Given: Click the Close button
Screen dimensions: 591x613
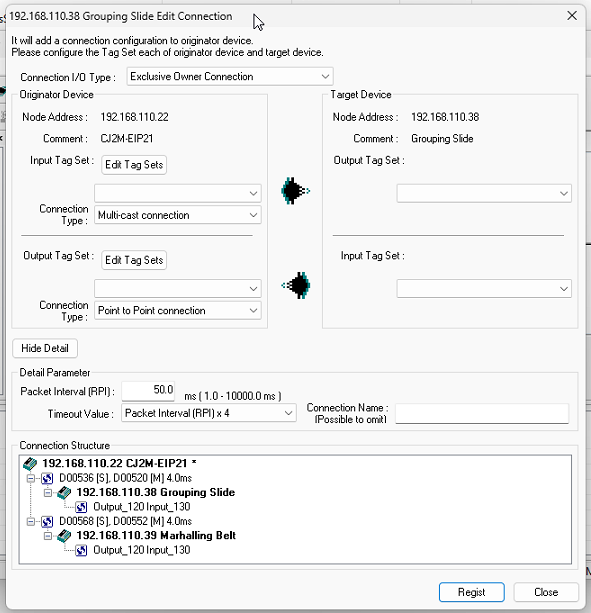Looking at the screenshot, I should [546, 592].
